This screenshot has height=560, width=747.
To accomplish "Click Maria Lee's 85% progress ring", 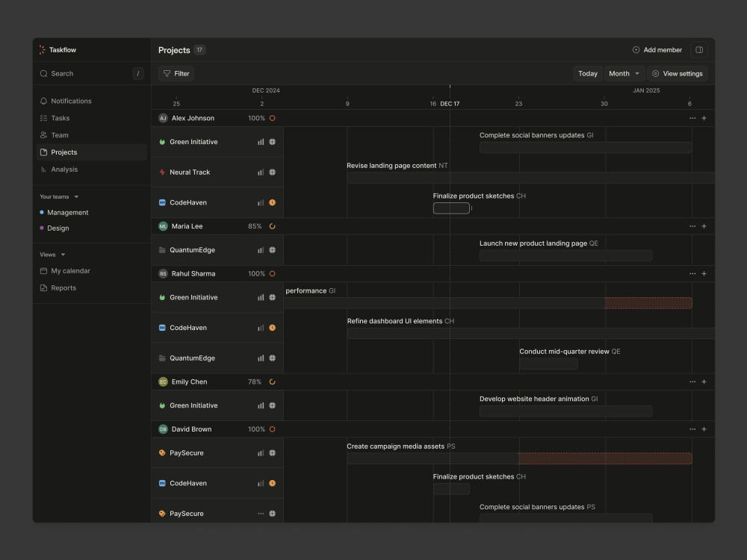I will (273, 226).
